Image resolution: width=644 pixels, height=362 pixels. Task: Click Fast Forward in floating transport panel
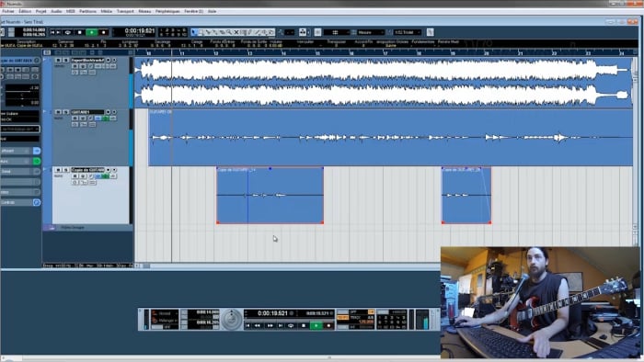click(270, 325)
